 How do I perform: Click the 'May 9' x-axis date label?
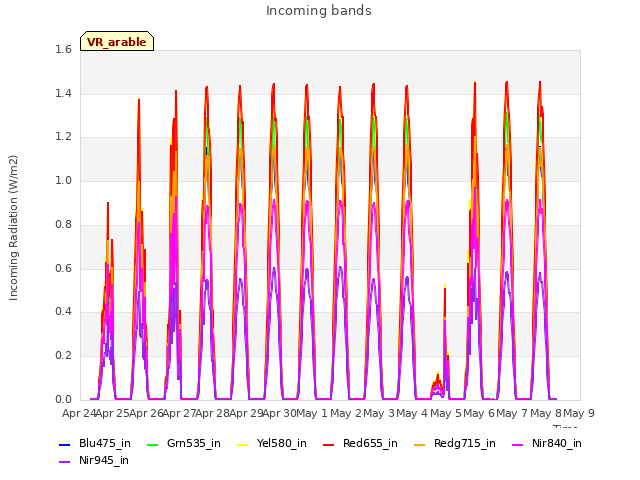coord(578,413)
